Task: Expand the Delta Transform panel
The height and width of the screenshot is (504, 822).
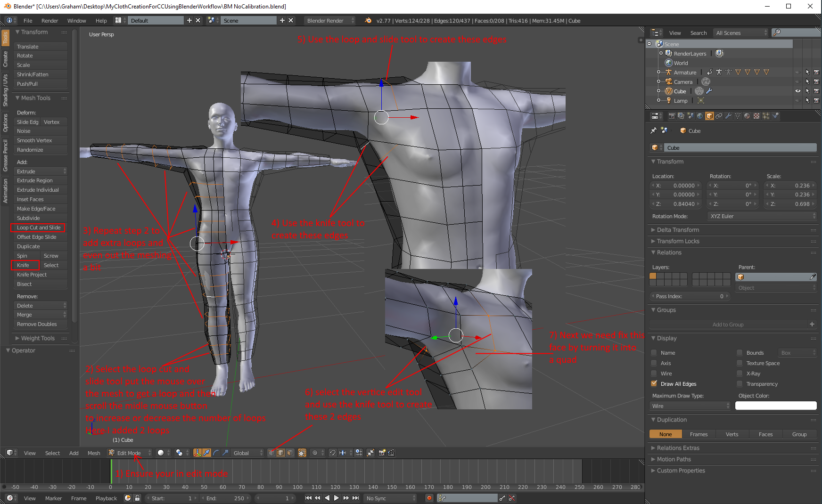Action: pyautogui.click(x=678, y=229)
